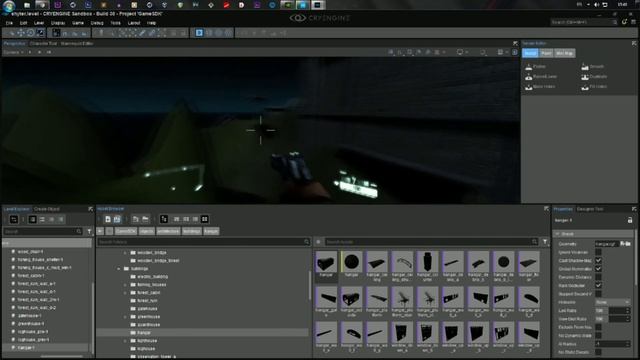Select the thumbnail view icon in Asset Browser
The image size is (640, 360).
click(205, 220)
